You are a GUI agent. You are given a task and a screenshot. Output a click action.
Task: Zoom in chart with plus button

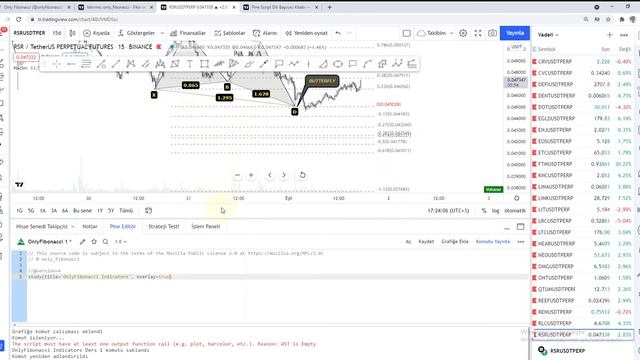(251, 175)
